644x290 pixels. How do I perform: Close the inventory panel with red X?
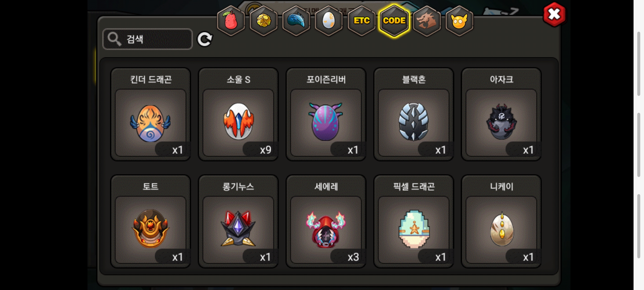(554, 15)
